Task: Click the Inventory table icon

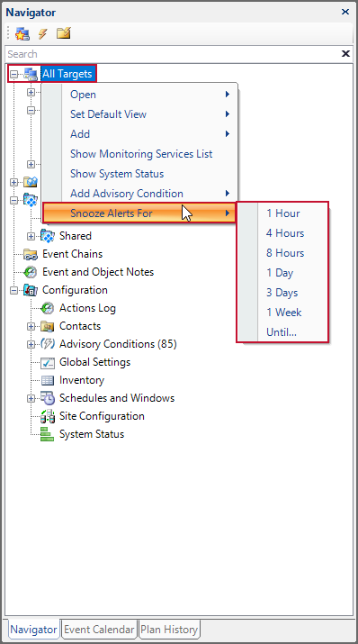Action: coord(48,380)
